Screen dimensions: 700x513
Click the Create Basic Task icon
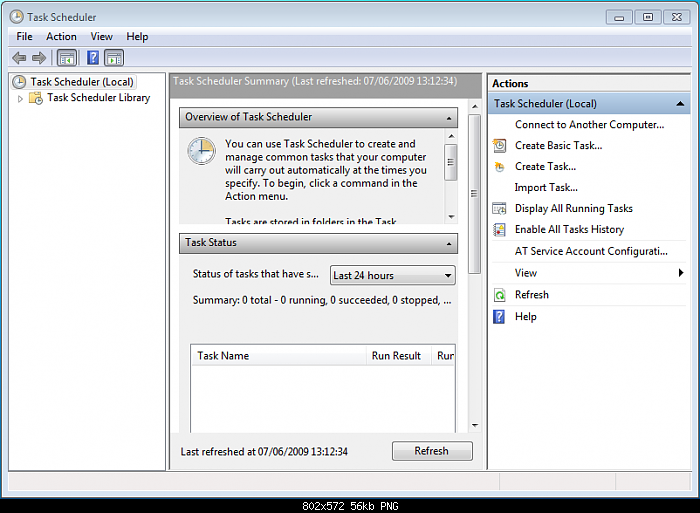pos(499,146)
